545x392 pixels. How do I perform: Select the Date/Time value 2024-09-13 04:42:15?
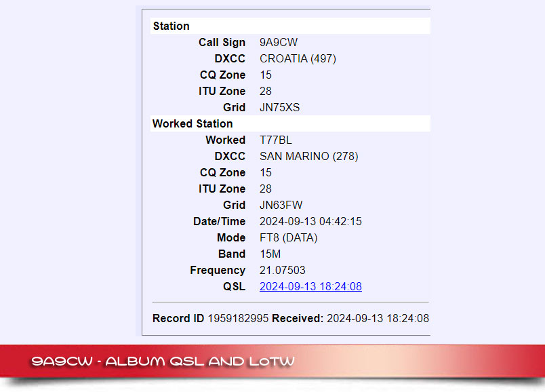[310, 222]
